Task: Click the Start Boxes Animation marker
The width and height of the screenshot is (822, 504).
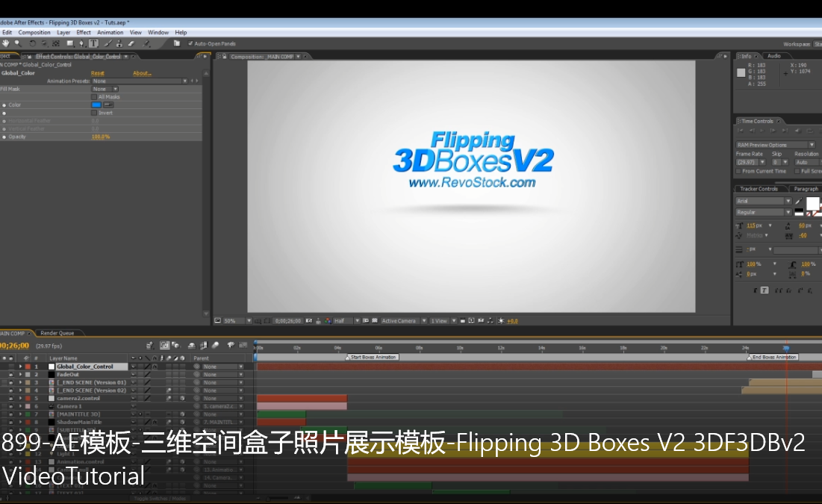Action: 373,357
